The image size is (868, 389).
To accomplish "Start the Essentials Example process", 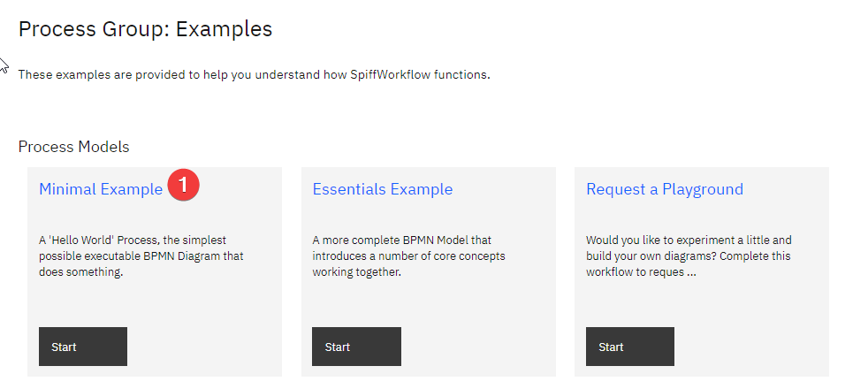I will click(x=356, y=347).
